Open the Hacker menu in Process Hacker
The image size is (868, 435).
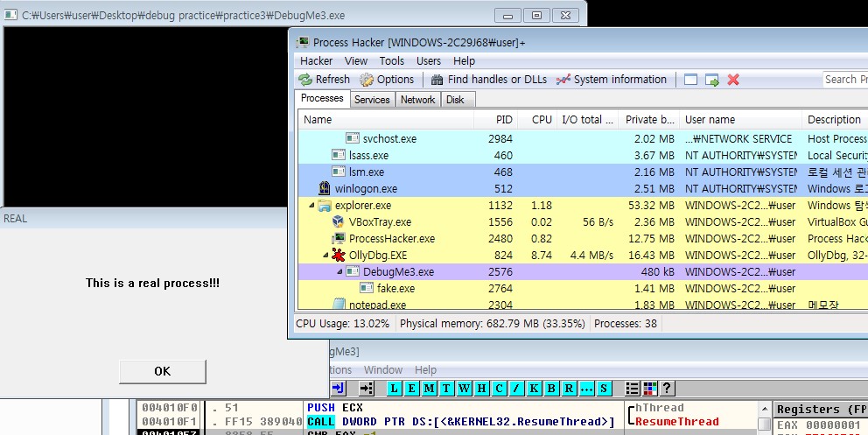click(316, 61)
